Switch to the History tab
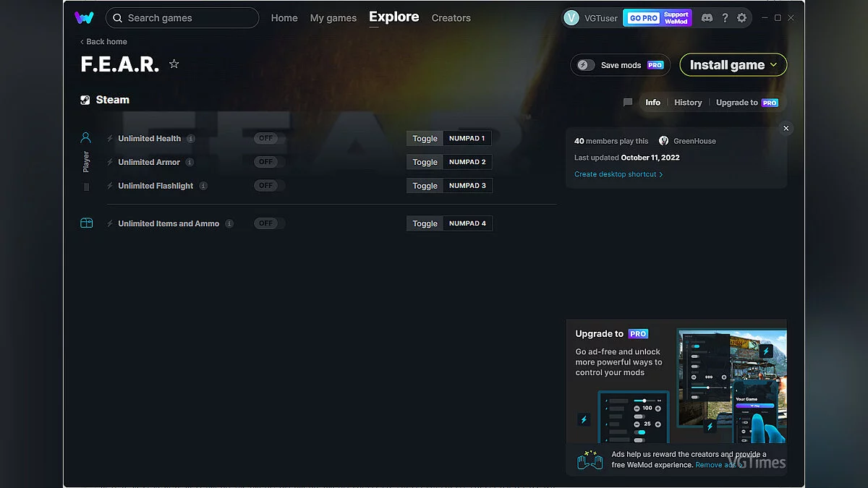The image size is (868, 488). point(688,103)
